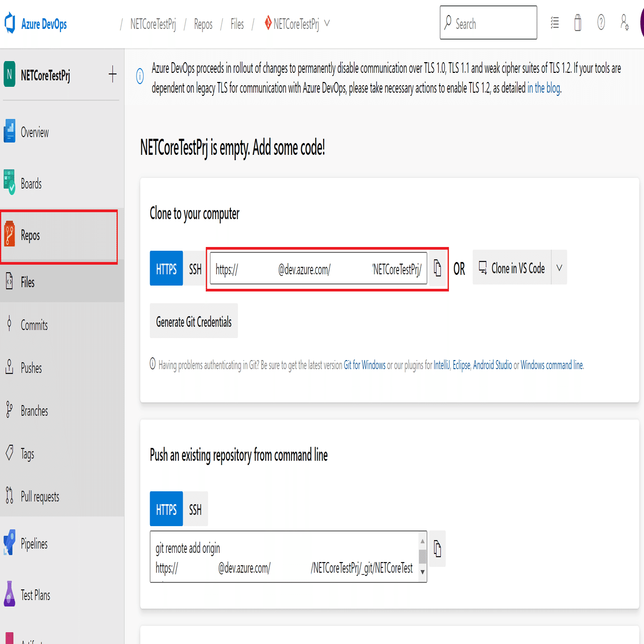
Task: Click the Pushes icon in the sidebar
Action: pyautogui.click(x=9, y=367)
